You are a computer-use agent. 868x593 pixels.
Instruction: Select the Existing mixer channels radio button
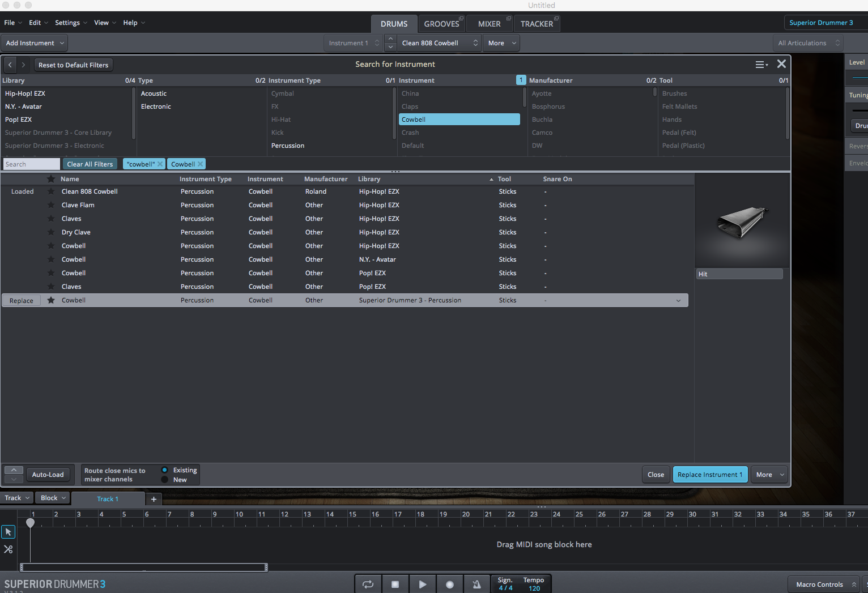(x=165, y=470)
